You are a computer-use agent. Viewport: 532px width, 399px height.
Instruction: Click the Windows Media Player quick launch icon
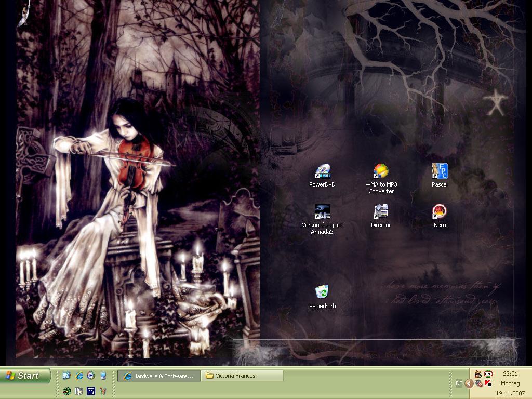(x=91, y=376)
